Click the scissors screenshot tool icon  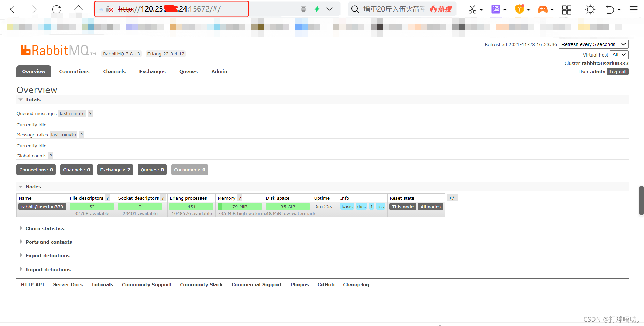pyautogui.click(x=472, y=9)
